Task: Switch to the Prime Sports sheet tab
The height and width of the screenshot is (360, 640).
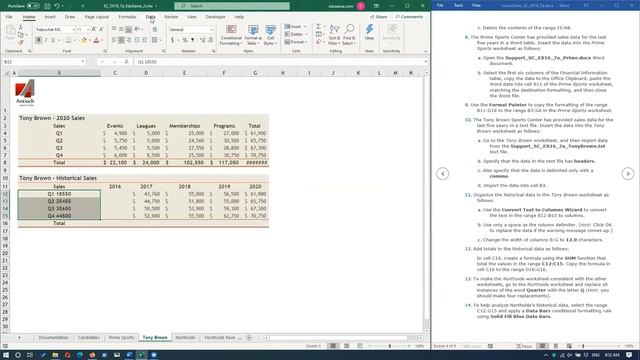Action: [121, 338]
